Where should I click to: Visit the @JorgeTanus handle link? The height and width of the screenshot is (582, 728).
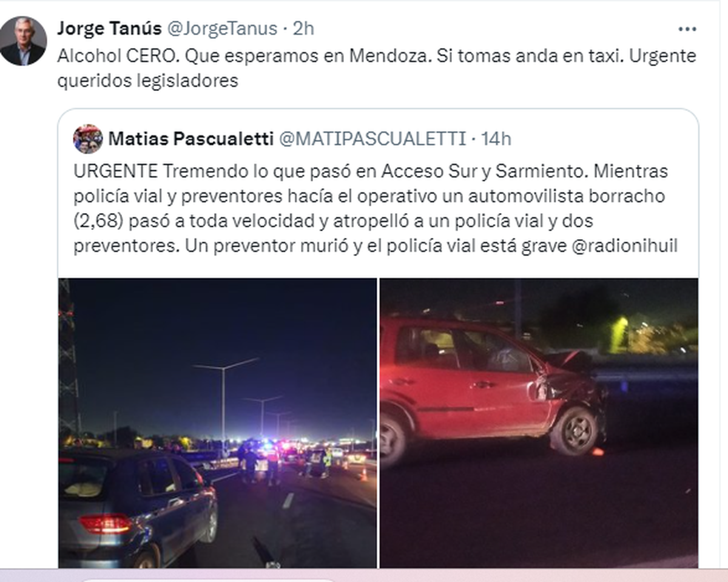[221, 28]
